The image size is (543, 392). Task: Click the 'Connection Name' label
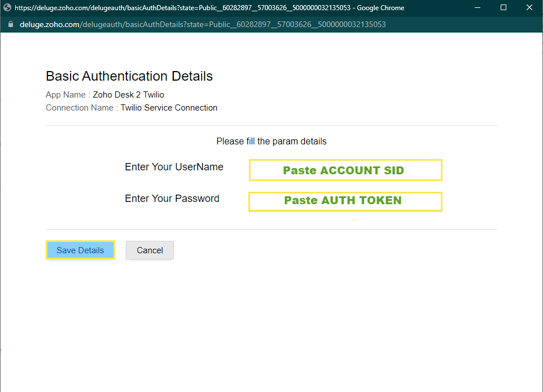[80, 108]
